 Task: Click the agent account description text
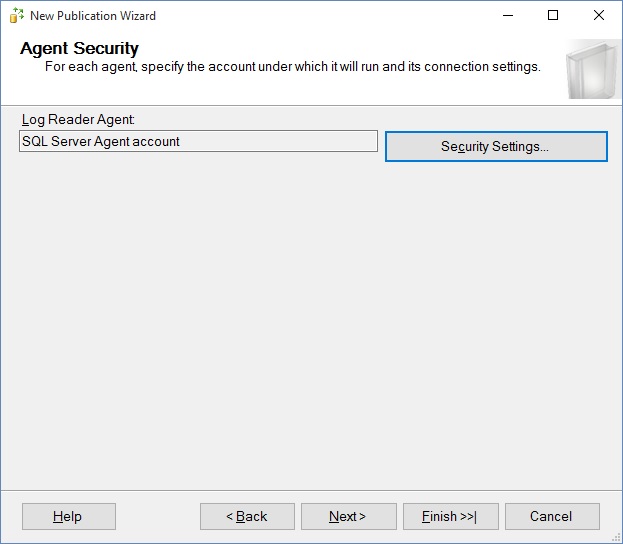pyautogui.click(x=292, y=67)
